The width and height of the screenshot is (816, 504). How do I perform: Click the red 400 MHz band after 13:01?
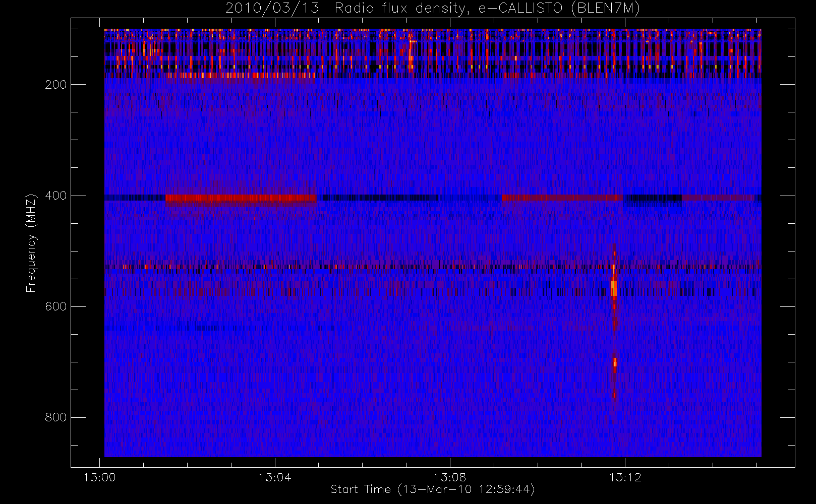pyautogui.click(x=241, y=198)
